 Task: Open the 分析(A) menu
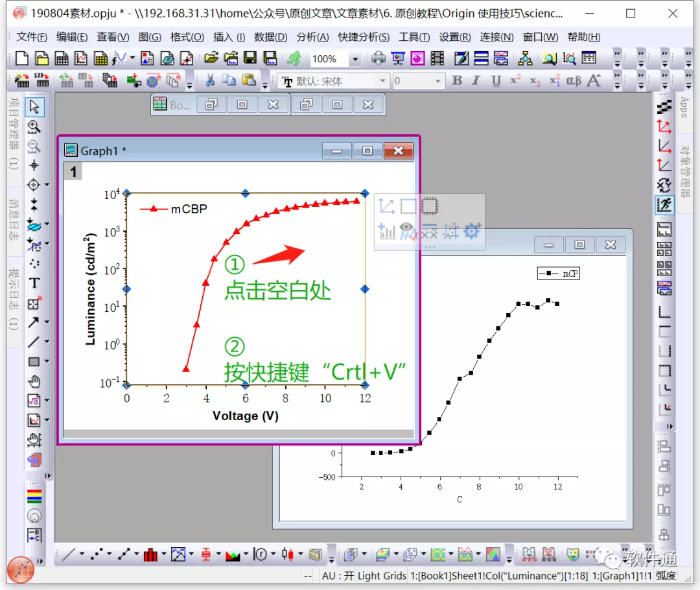(x=312, y=37)
